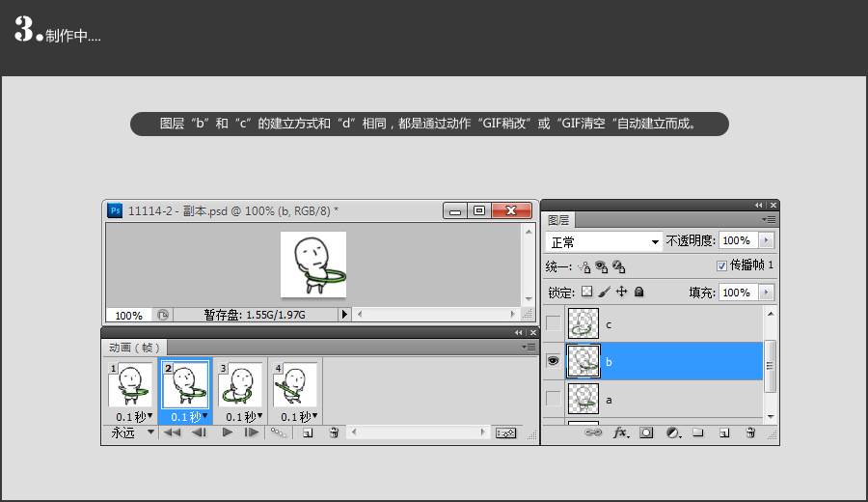Create new adjustment layer icon
Screen dimensions: 868x502
[672, 433]
